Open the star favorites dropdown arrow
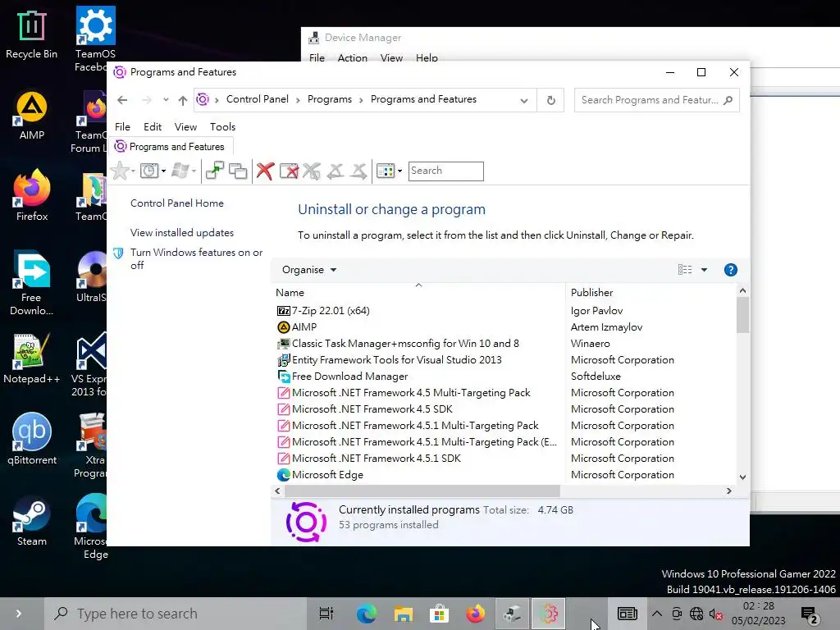 click(133, 171)
